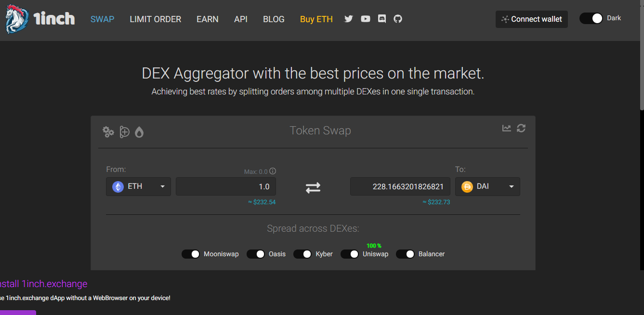The image size is (644, 315).
Task: Go to the SWAP tab
Action: tap(102, 19)
